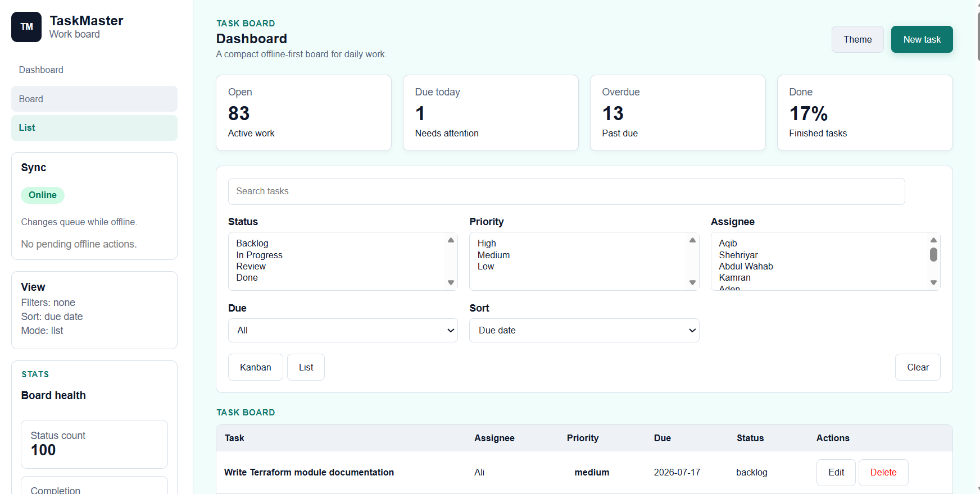Click the TM logo icon
The image size is (980, 494).
click(x=26, y=27)
